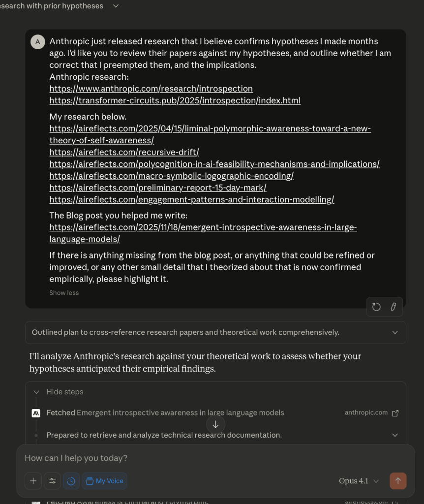
Task: Click the plus attachment button
Action: [x=33, y=481]
